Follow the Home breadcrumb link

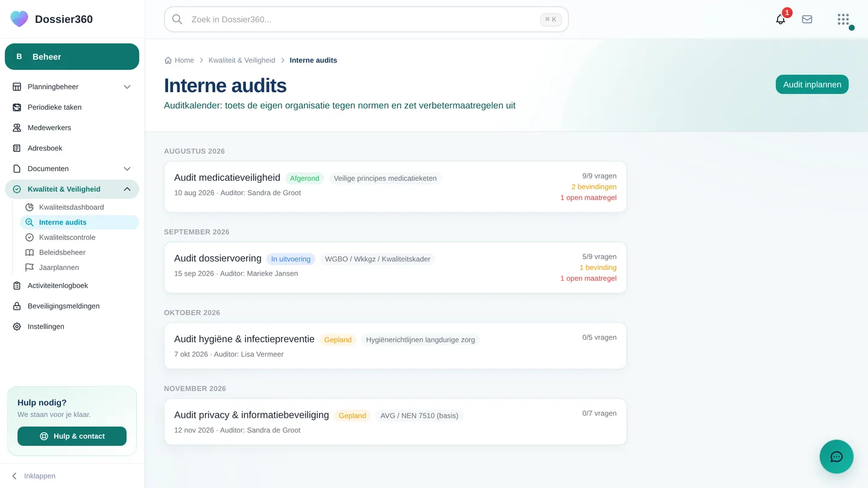click(184, 60)
